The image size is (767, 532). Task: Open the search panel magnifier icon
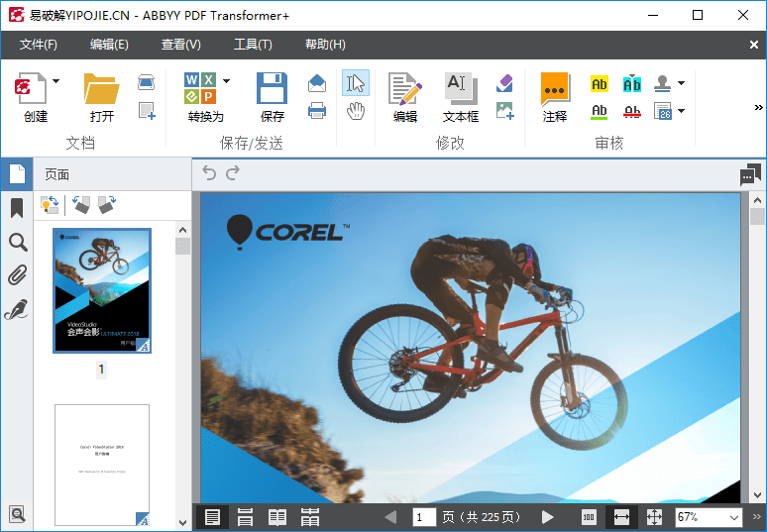18,242
